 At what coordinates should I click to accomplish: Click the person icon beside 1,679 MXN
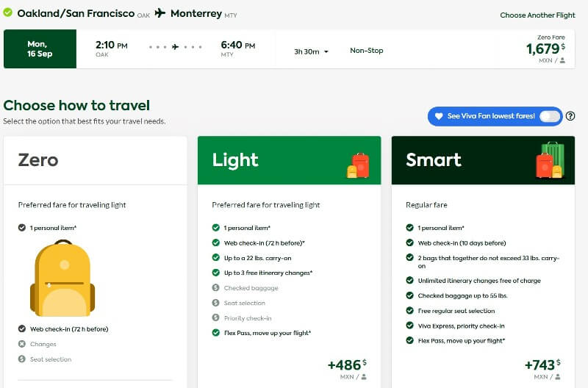pyautogui.click(x=562, y=61)
